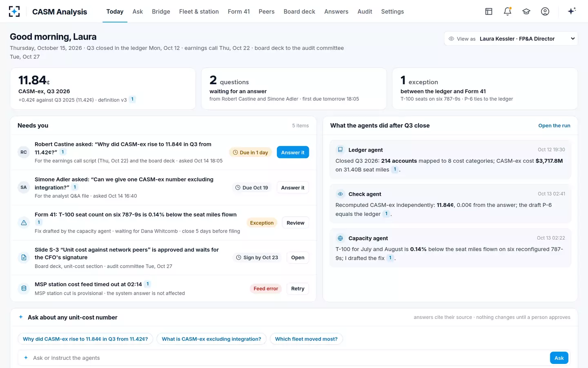Pick the 'Why did CASM-ex rise' suggestion chip
The height and width of the screenshot is (368, 588).
pos(85,339)
